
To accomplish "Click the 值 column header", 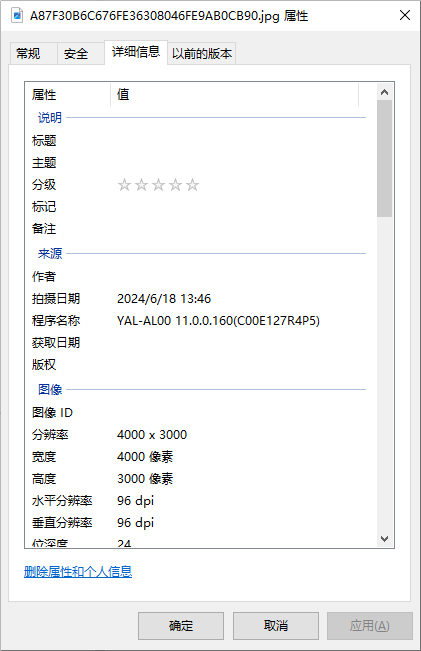I will [x=234, y=95].
